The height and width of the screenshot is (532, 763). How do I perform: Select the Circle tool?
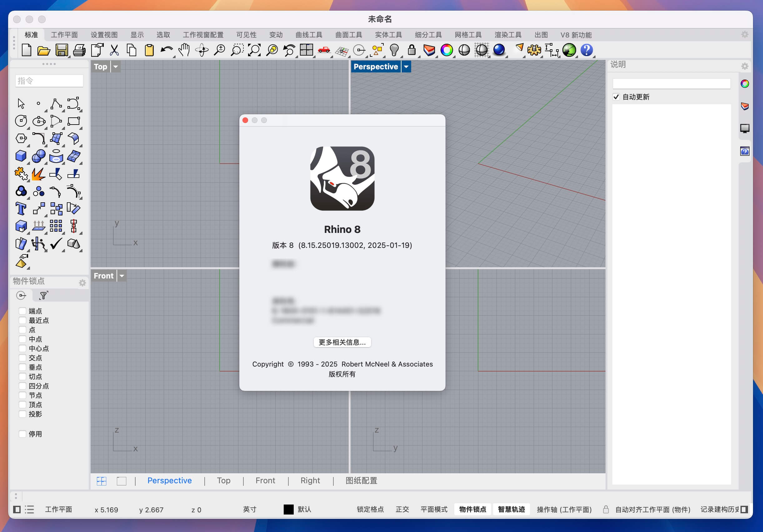click(21, 121)
